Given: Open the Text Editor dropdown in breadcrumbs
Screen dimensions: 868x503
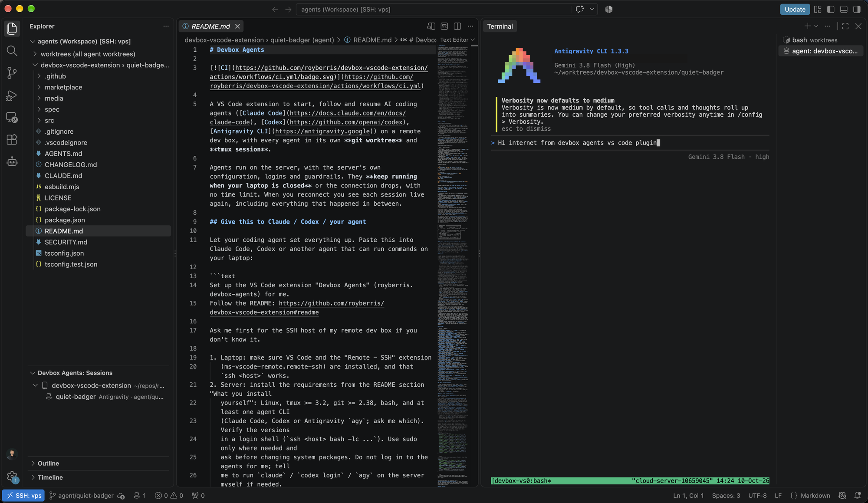Looking at the screenshot, I should tap(457, 40).
